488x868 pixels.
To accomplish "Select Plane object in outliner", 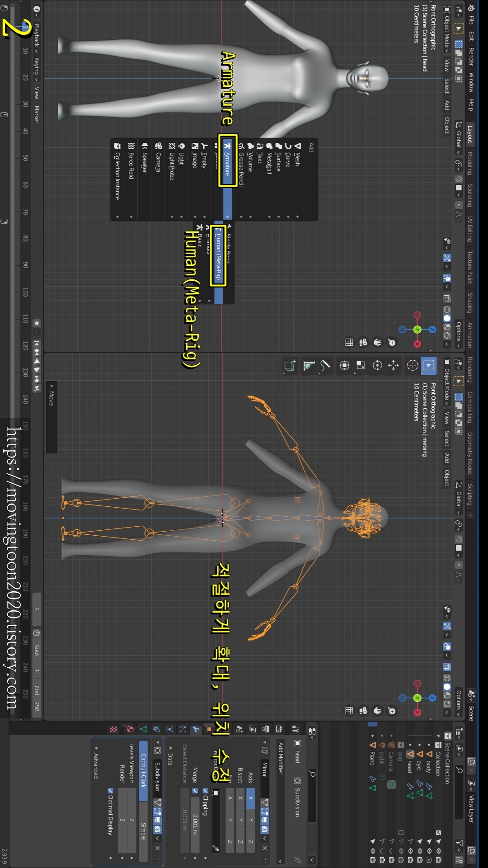I will [372, 758].
